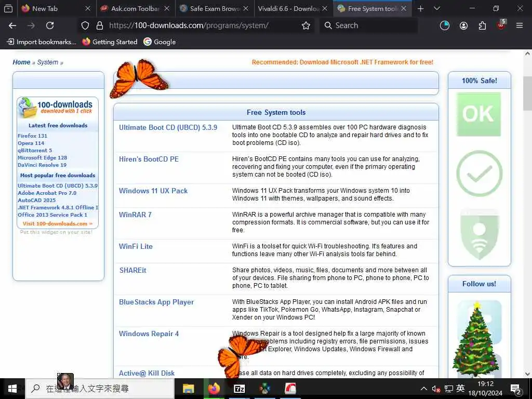
Task: Bookmark this page with the star icon
Action: (x=305, y=25)
